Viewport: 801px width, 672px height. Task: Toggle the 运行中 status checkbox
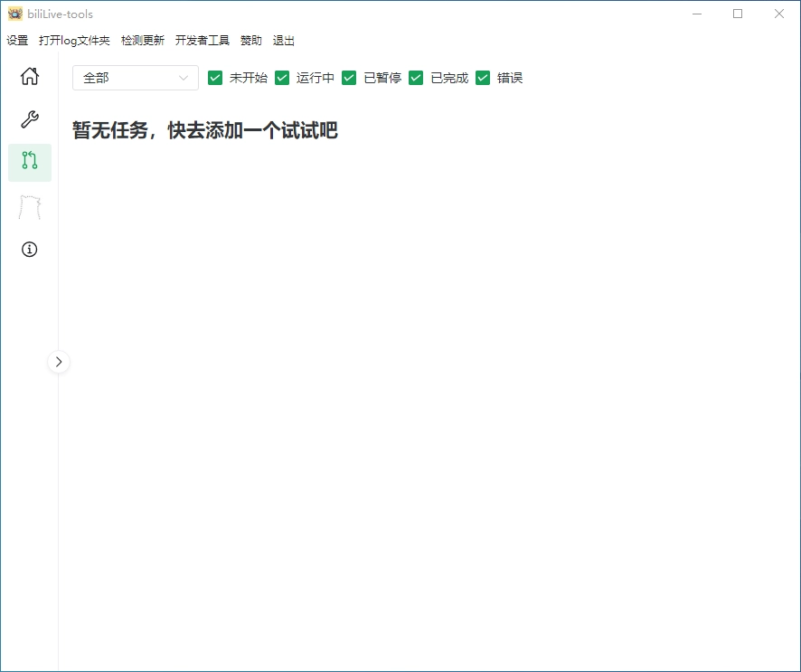tap(282, 78)
